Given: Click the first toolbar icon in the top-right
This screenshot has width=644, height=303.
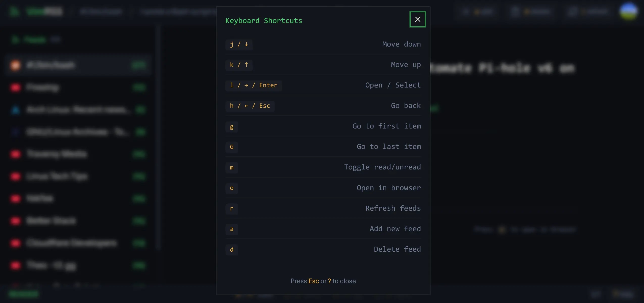Looking at the screenshot, I should coord(465,11).
